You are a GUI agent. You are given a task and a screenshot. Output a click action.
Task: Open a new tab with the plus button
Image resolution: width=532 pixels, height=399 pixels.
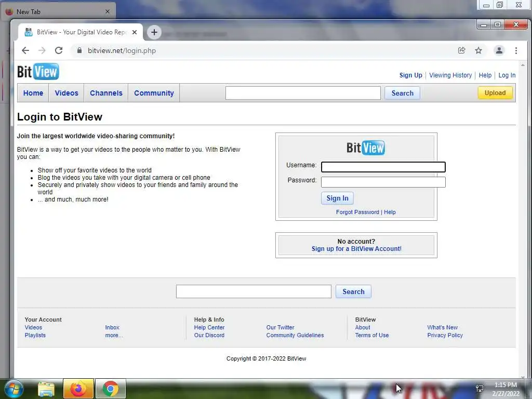pos(154,32)
